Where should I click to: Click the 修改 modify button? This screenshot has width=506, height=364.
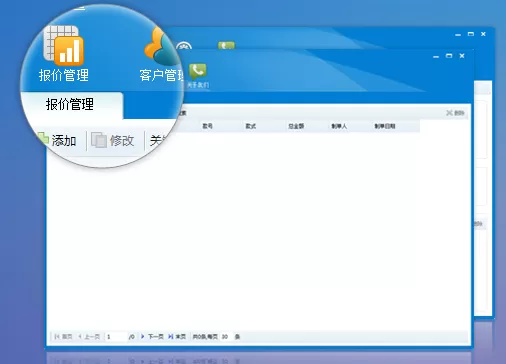pyautogui.click(x=113, y=140)
